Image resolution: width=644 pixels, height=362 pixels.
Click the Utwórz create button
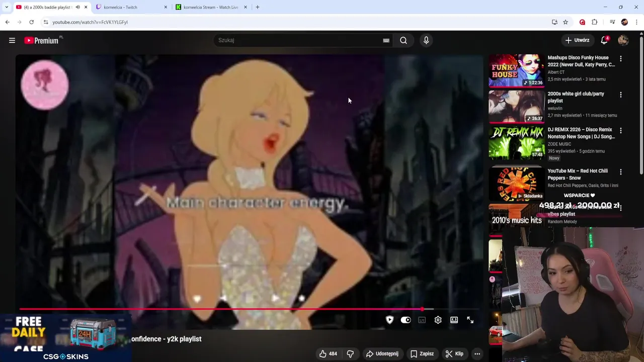pos(577,40)
